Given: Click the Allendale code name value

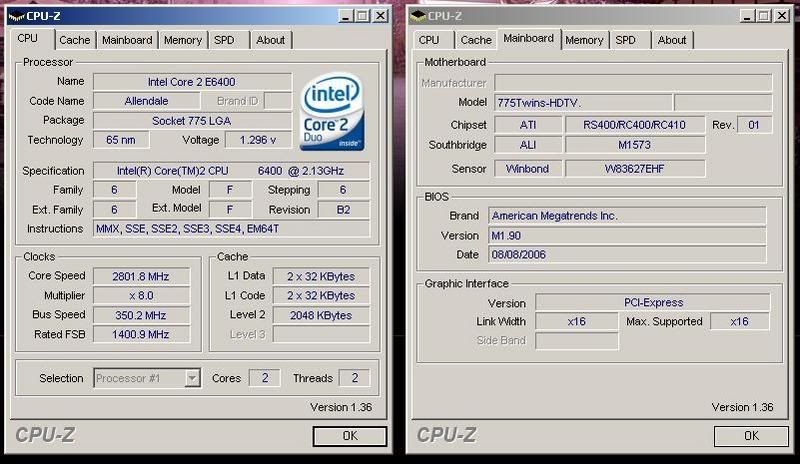Looking at the screenshot, I should (x=146, y=101).
